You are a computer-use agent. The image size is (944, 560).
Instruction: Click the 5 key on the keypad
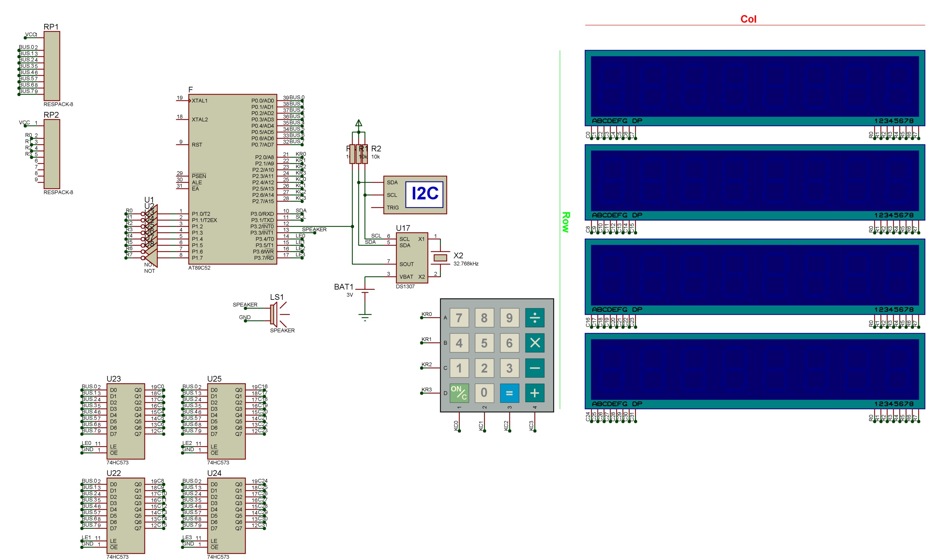[x=484, y=343]
